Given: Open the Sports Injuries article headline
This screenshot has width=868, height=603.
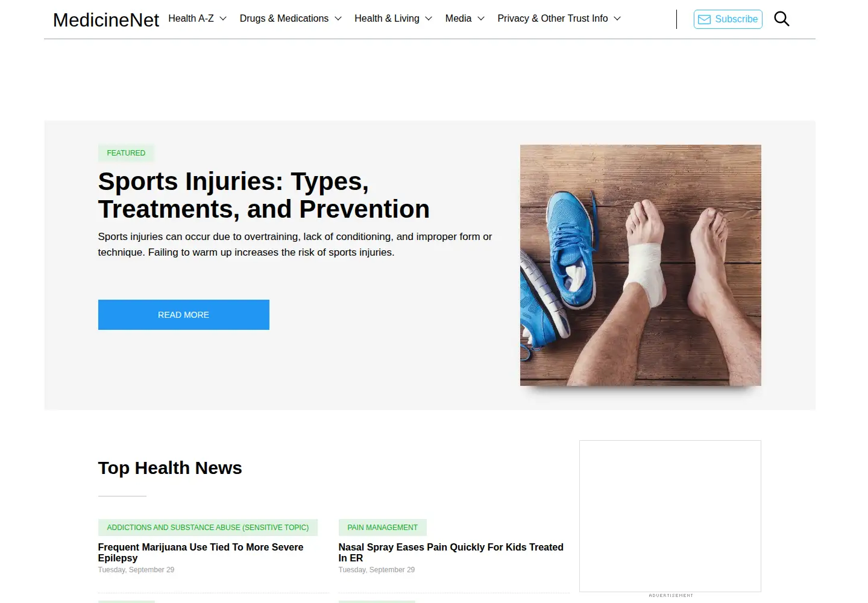Looking at the screenshot, I should point(264,195).
